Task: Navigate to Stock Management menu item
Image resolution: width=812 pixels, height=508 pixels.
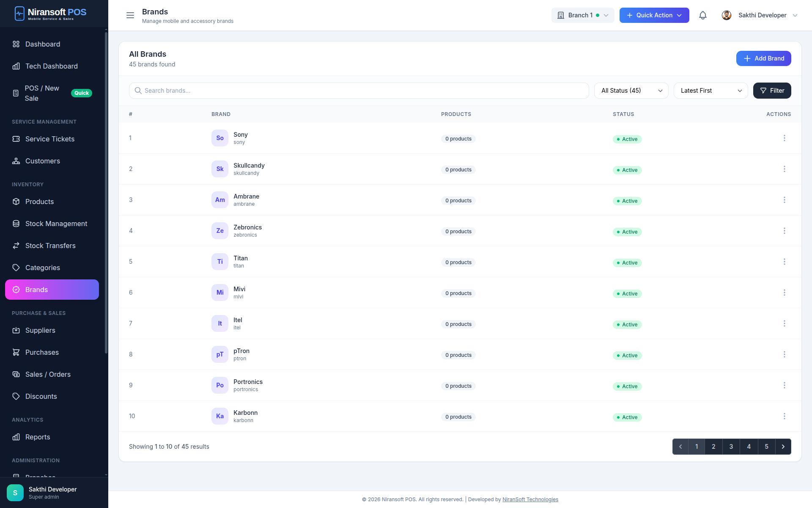Action: pyautogui.click(x=56, y=224)
